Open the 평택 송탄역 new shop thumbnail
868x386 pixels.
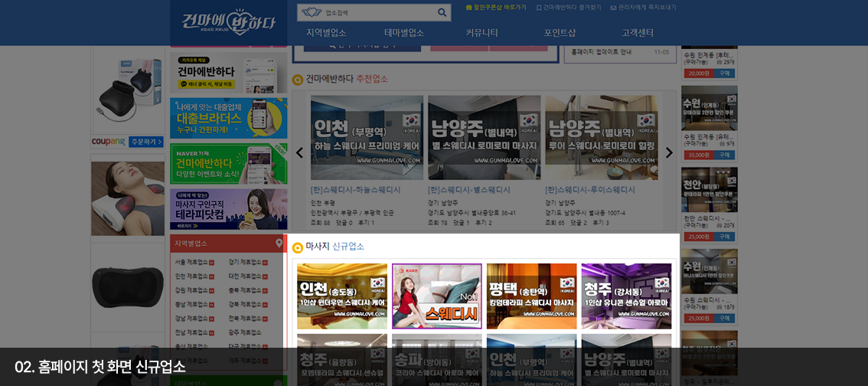[x=531, y=296]
